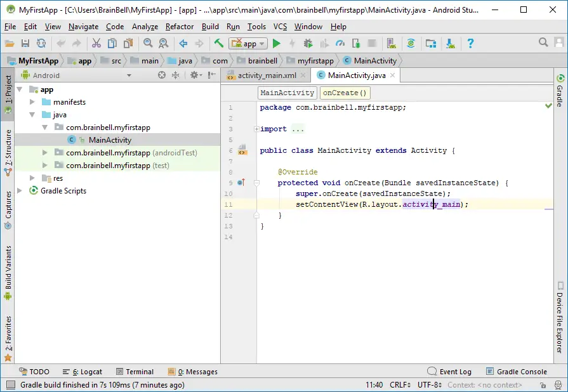Click the related XML file gutter icon
The width and height of the screenshot is (568, 392).
[242, 150]
